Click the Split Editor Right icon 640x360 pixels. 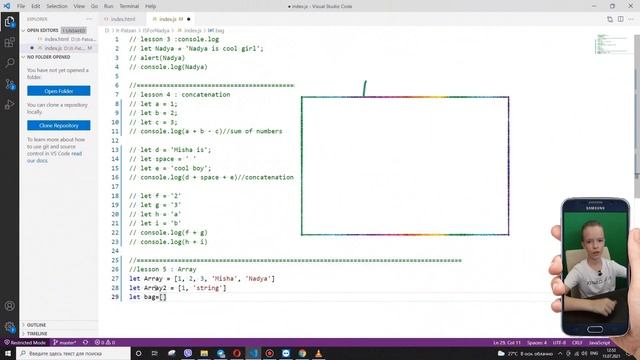[x=620, y=19]
